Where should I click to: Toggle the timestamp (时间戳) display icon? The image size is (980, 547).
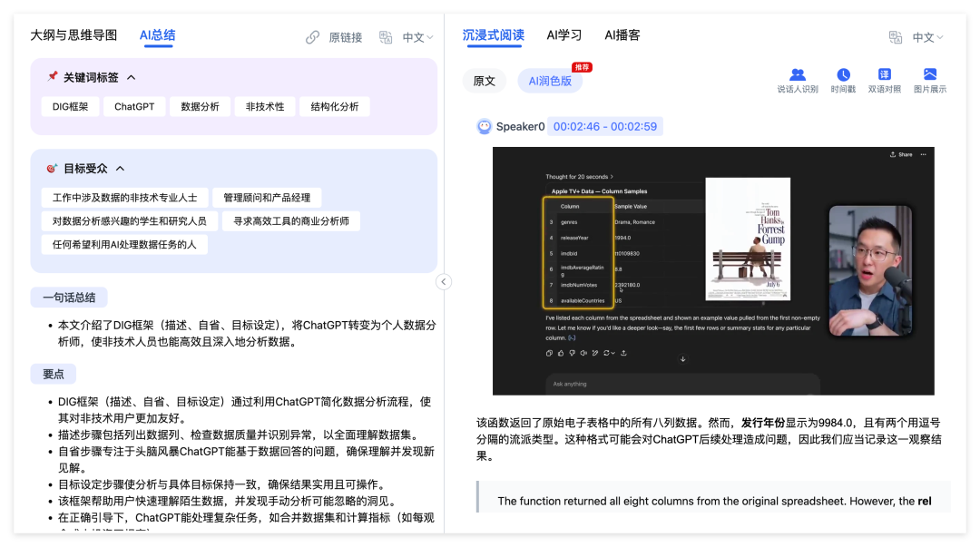[x=843, y=75]
